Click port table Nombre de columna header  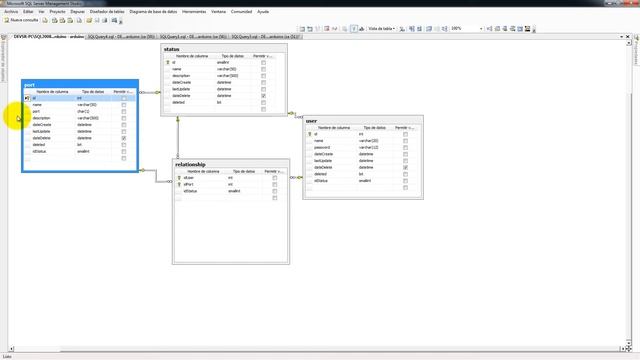(52, 92)
